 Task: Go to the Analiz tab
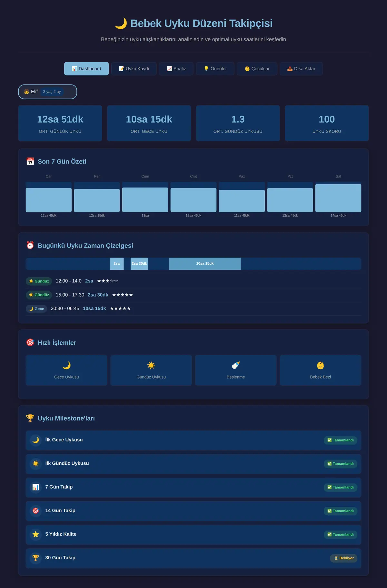[176, 69]
